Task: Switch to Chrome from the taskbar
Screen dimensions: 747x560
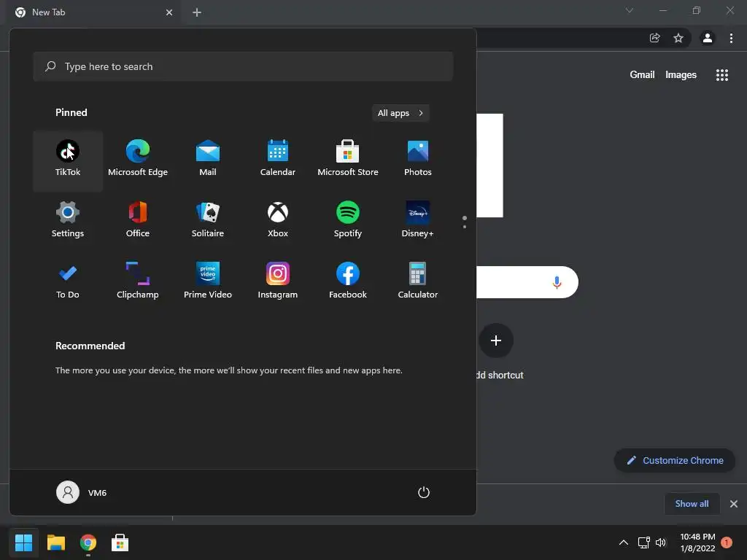Action: [88, 542]
